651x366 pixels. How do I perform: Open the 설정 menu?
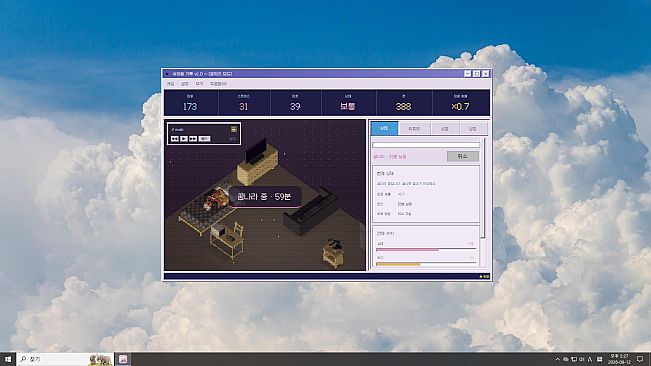185,84
